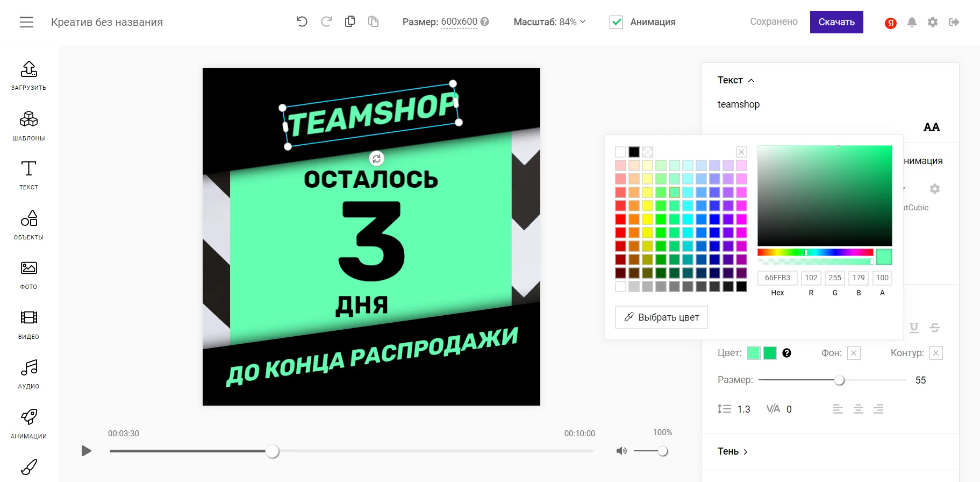Click the Hex color input field

[x=777, y=278]
